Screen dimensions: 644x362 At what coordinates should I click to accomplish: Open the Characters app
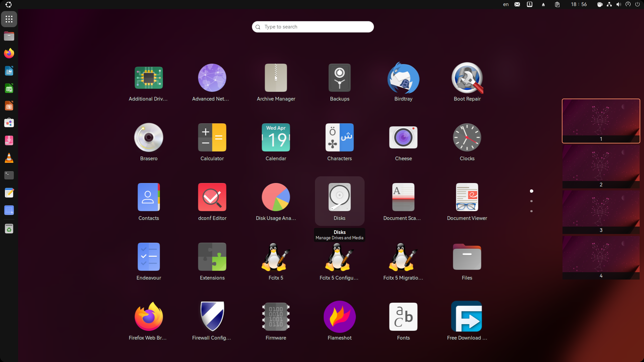pyautogui.click(x=339, y=142)
